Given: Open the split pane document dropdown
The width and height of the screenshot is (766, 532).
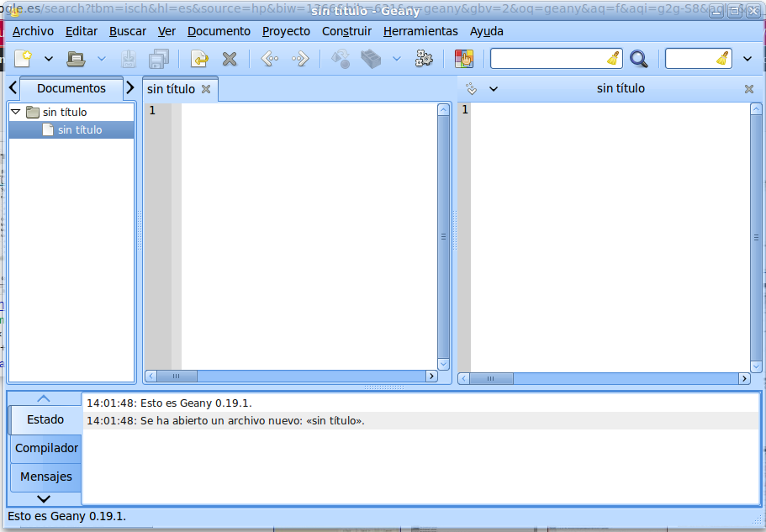Looking at the screenshot, I should pyautogui.click(x=494, y=89).
